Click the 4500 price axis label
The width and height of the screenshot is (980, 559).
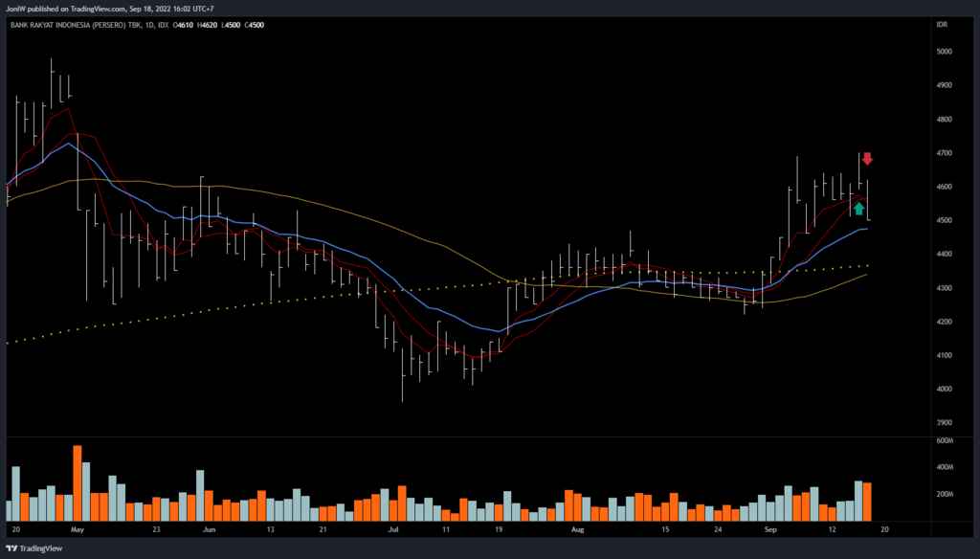pyautogui.click(x=946, y=220)
